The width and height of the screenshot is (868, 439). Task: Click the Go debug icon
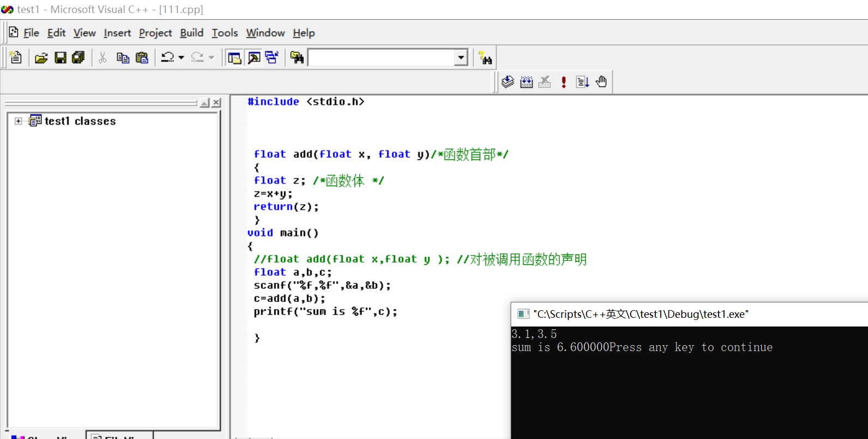coord(582,82)
